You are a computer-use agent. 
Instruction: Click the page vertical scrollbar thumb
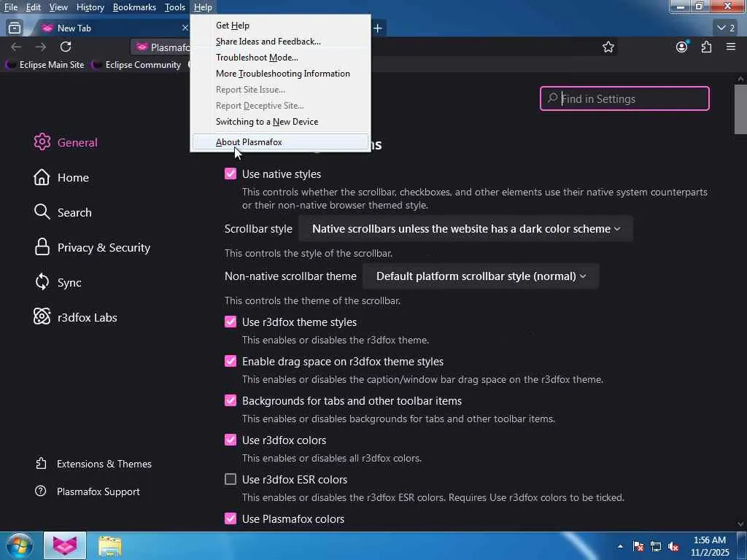(x=741, y=109)
